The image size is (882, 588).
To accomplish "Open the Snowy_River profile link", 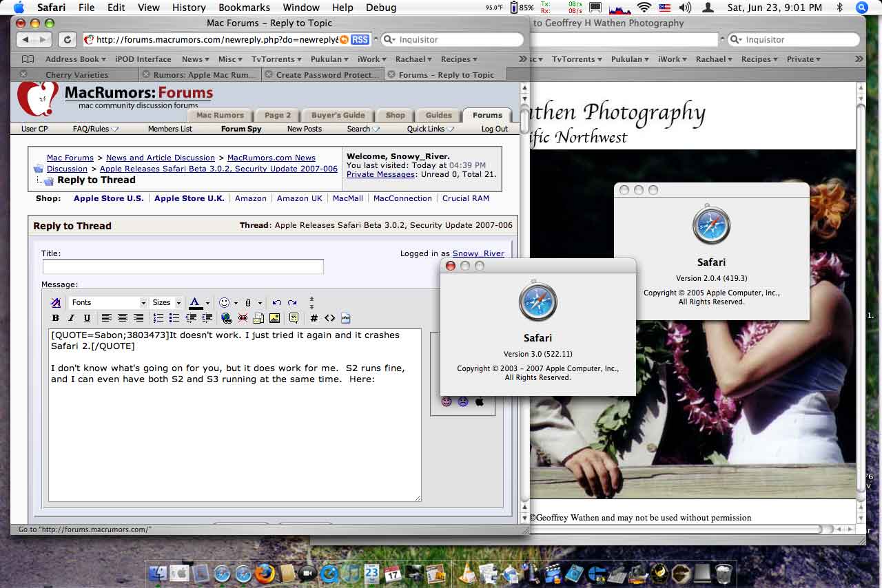I will (478, 253).
